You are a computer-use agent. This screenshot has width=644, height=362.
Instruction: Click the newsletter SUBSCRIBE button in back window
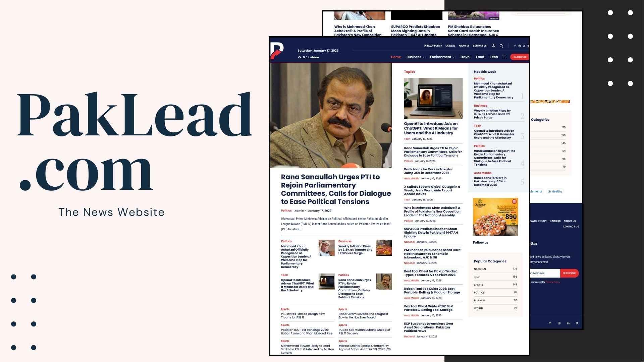[569, 273]
